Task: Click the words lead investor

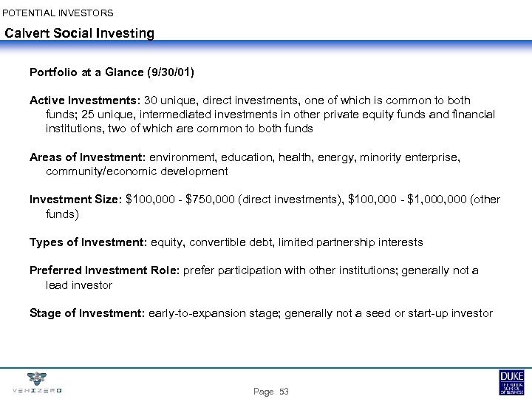Action: (79, 284)
